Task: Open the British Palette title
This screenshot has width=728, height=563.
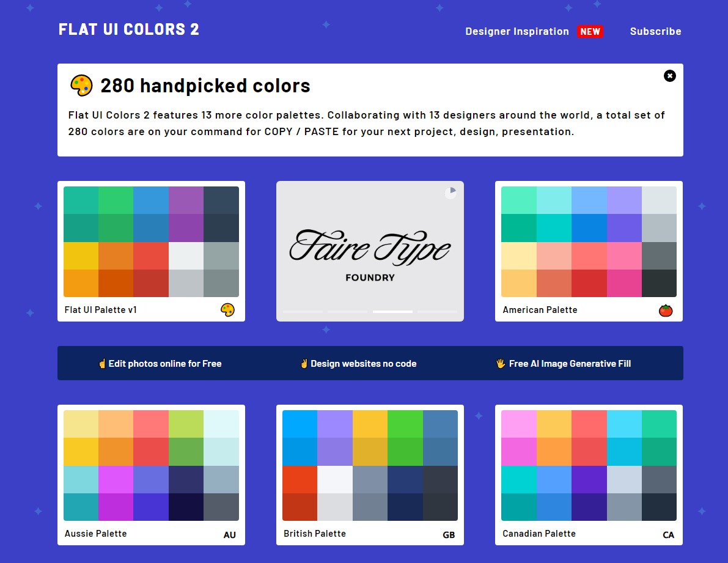Action: point(315,534)
